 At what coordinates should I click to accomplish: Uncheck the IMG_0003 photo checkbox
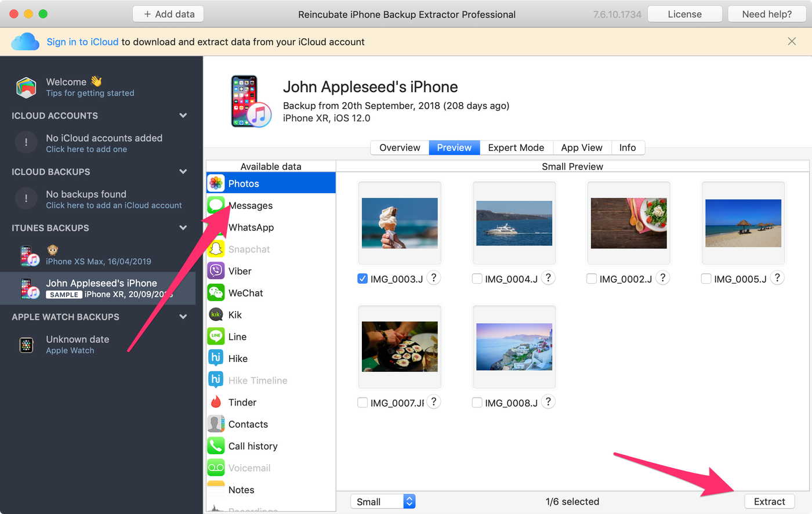coord(362,279)
